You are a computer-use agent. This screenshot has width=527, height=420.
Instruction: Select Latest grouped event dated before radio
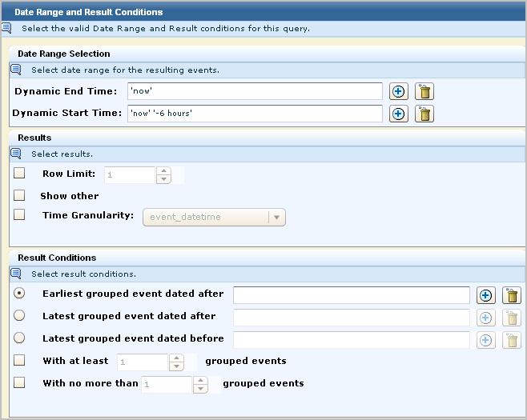pos(19,338)
